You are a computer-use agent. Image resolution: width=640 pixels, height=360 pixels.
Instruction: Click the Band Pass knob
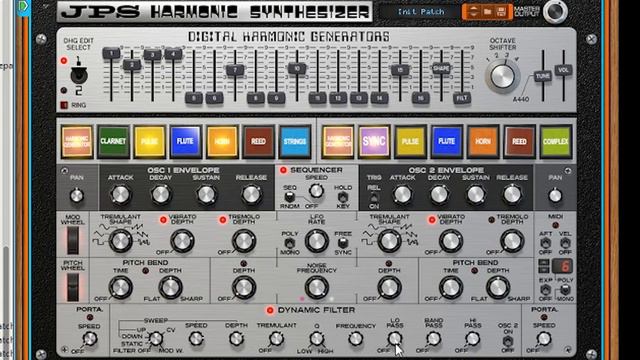tap(433, 338)
